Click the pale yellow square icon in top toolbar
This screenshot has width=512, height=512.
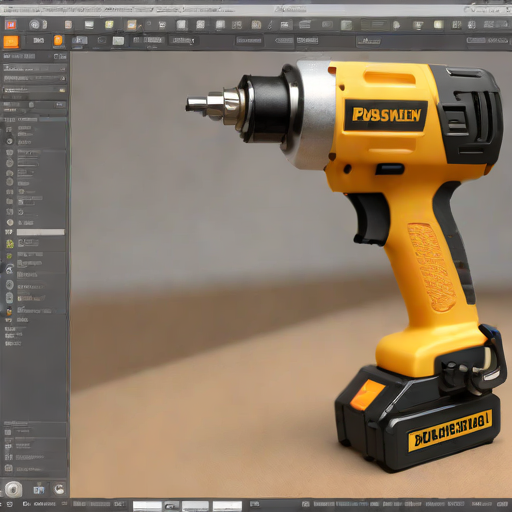pyautogui.click(x=438, y=24)
